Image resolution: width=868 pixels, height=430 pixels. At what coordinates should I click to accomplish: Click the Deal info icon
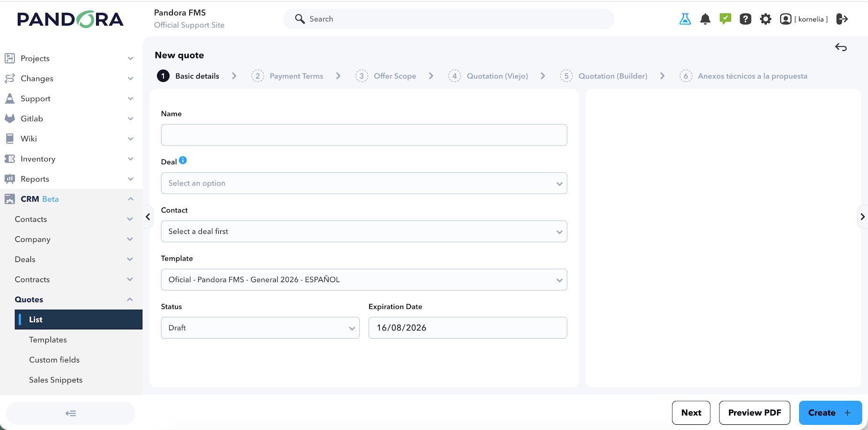[183, 160]
